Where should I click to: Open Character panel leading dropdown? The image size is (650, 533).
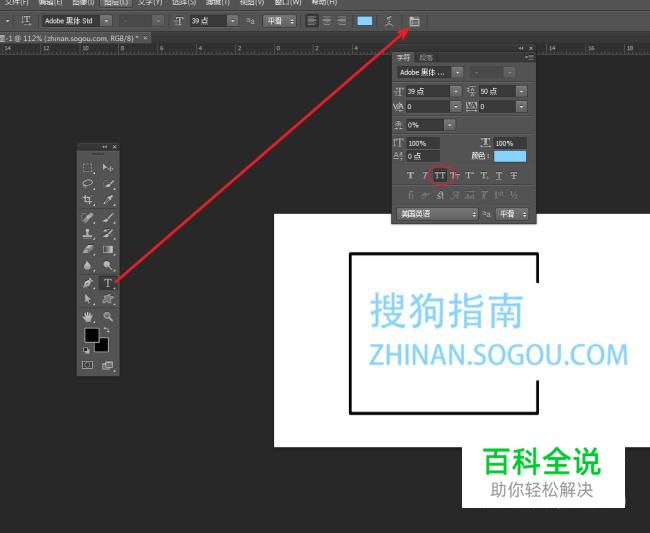521,91
